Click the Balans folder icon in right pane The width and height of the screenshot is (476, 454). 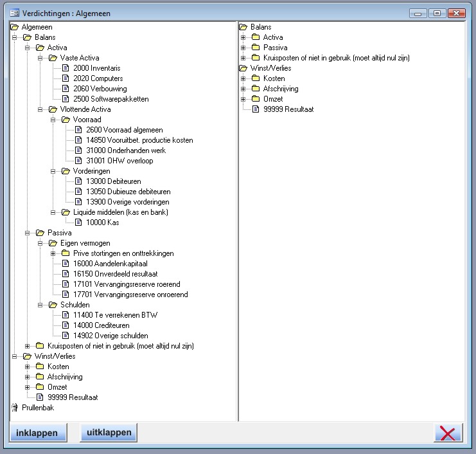click(243, 27)
